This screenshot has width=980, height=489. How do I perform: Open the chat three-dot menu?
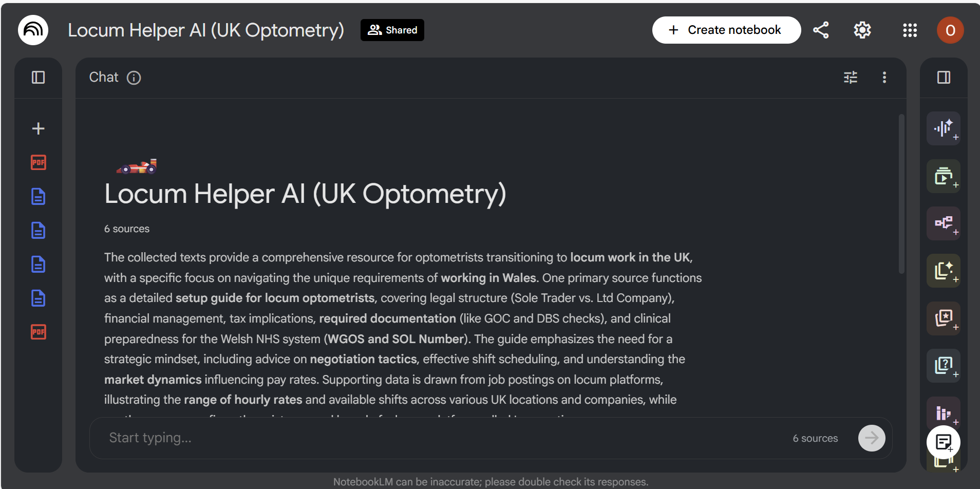[884, 77]
